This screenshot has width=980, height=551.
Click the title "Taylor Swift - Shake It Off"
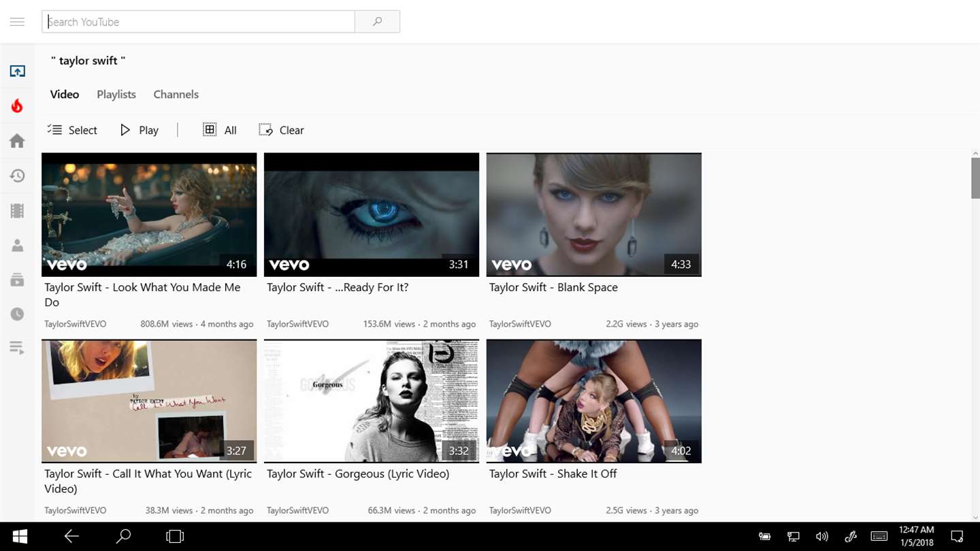553,473
